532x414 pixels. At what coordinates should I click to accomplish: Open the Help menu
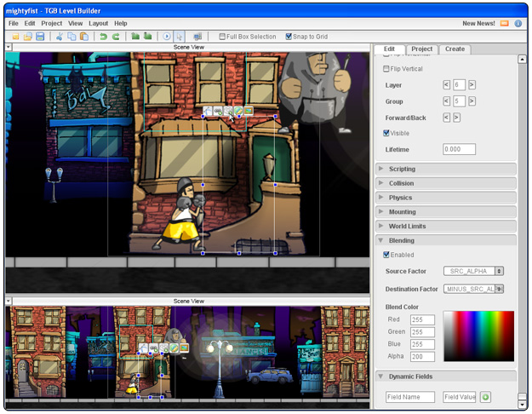coord(121,24)
